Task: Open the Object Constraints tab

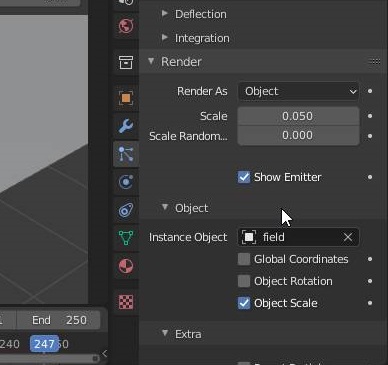Action: pos(126,210)
